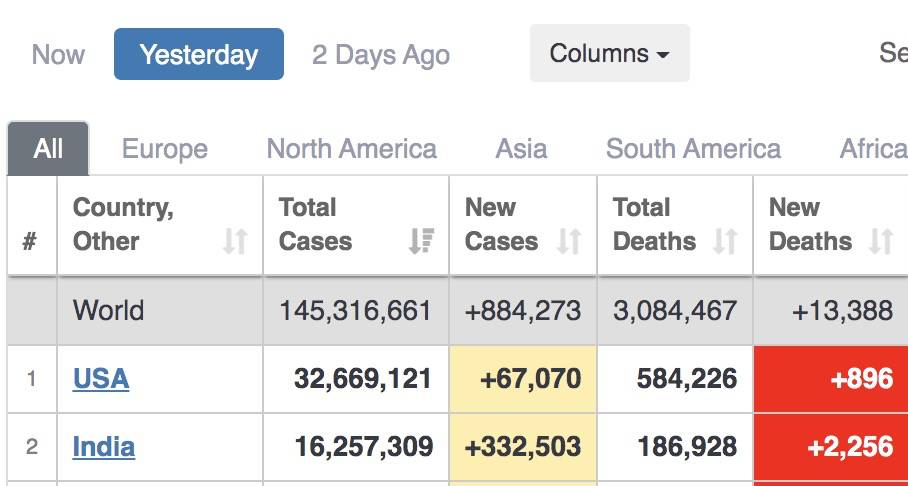
Task: View the Asia tab
Action: tap(521, 149)
